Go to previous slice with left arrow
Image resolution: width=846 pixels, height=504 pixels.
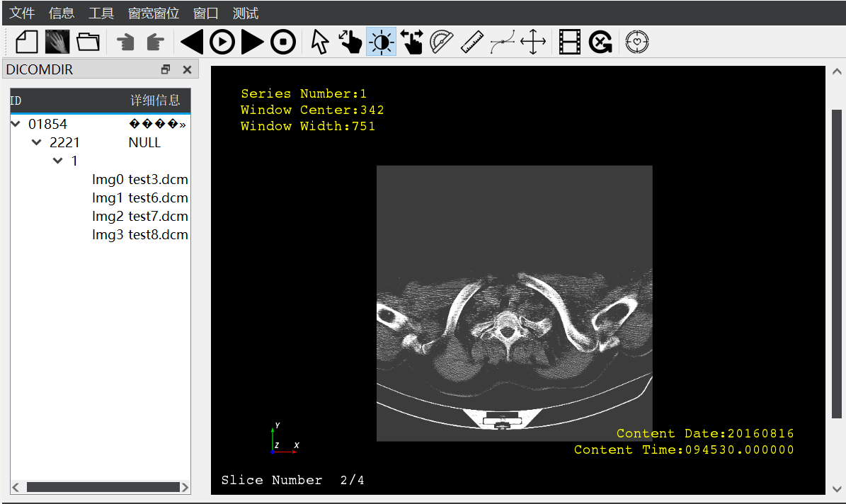point(190,42)
